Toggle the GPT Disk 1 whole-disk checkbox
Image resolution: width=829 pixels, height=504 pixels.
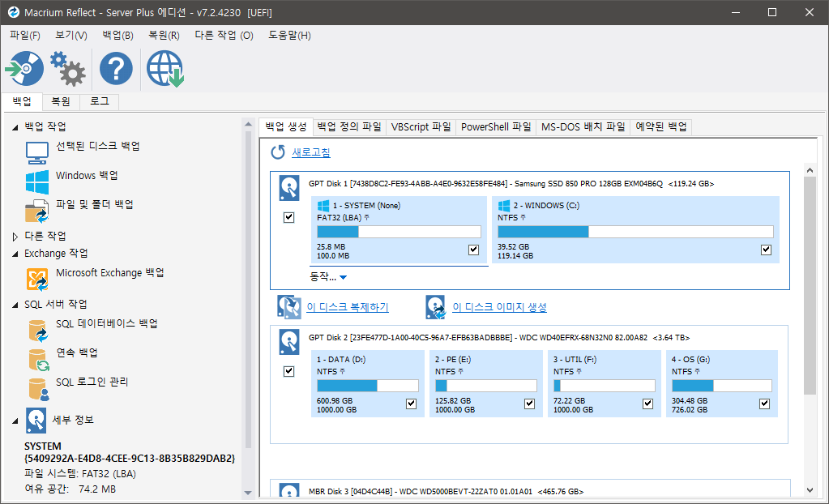click(x=288, y=217)
